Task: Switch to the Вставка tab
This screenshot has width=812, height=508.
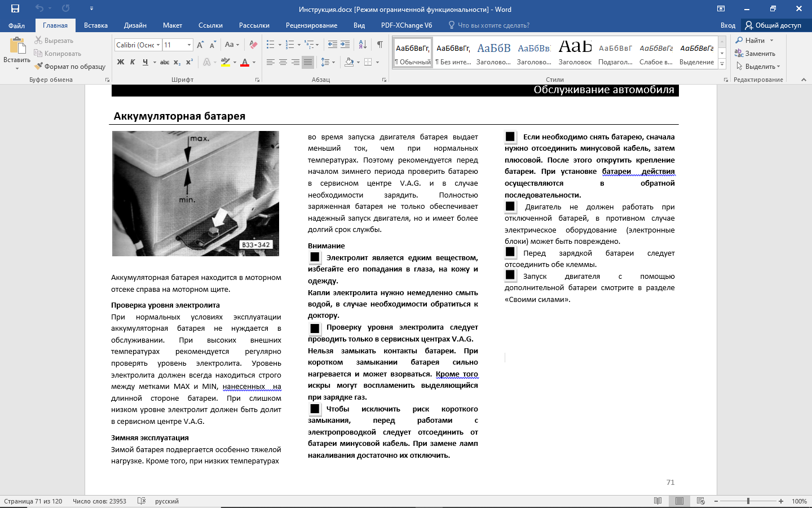Action: [x=96, y=25]
